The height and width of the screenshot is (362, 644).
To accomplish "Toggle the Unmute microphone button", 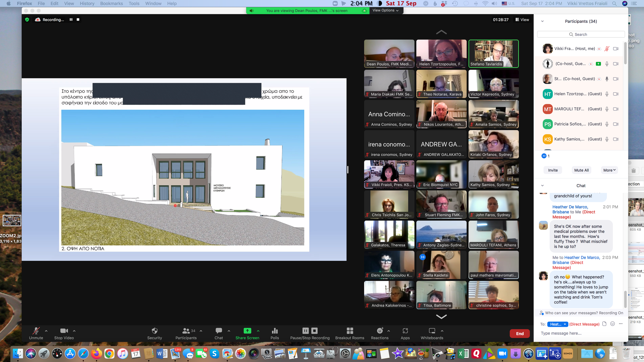I will click(36, 331).
